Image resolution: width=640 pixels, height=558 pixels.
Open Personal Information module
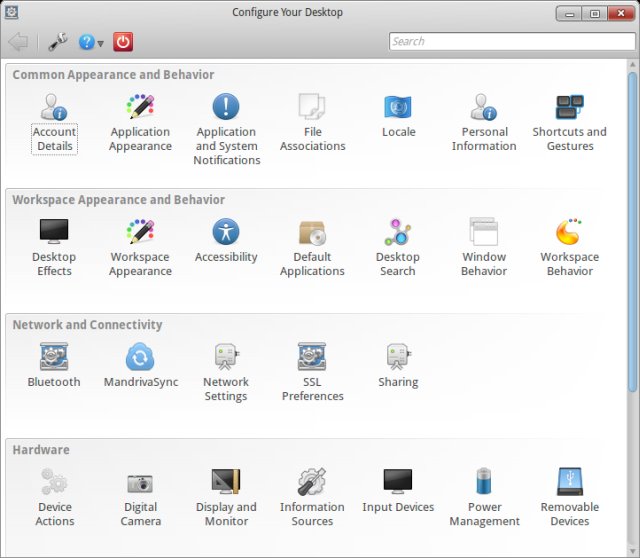[484, 123]
